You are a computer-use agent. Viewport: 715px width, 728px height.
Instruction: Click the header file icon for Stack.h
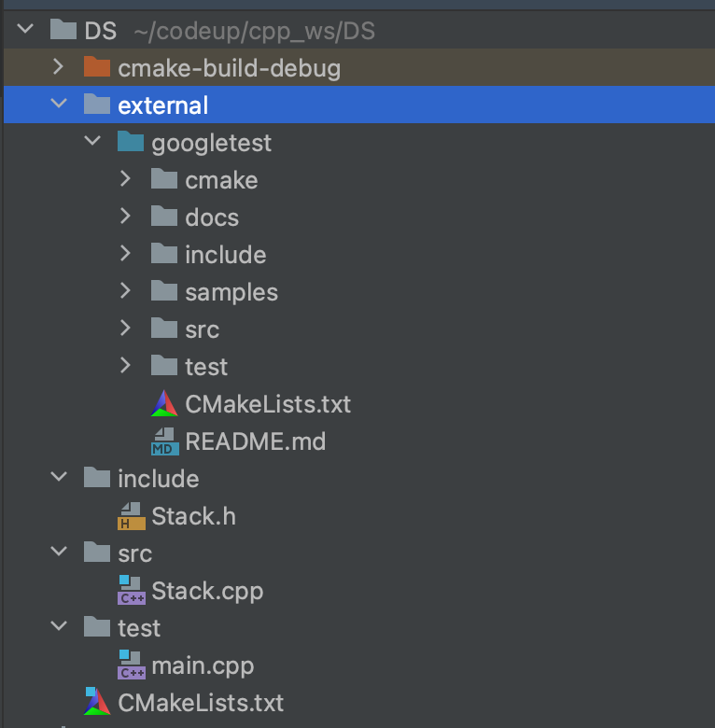point(131,516)
